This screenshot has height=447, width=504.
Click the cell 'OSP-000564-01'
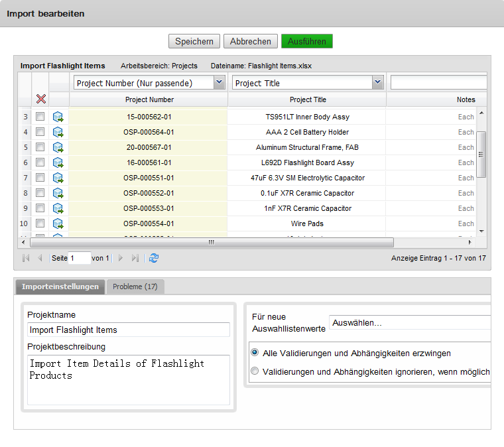pos(149,132)
